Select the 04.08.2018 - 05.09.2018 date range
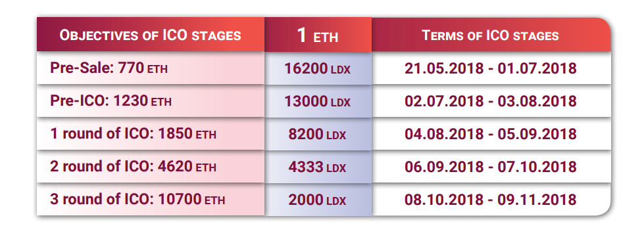 [x=491, y=133]
